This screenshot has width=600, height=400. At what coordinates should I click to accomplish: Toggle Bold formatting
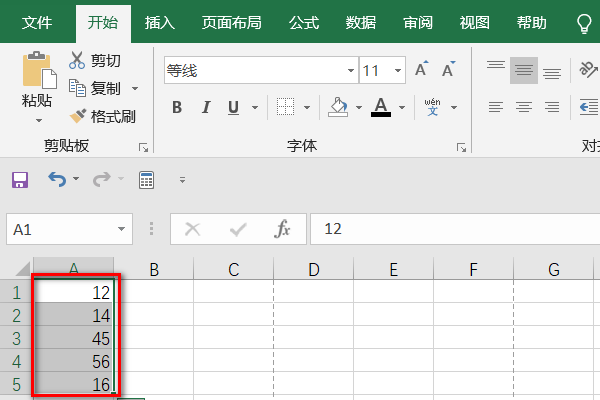[x=177, y=108]
